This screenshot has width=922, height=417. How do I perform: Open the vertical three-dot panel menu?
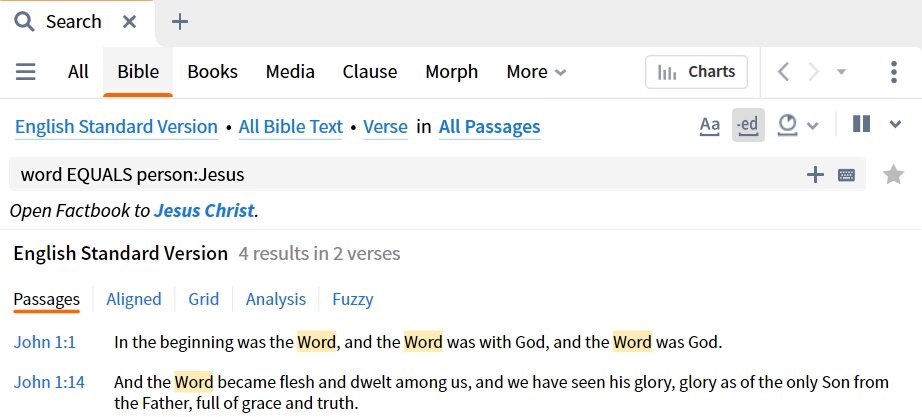click(894, 72)
